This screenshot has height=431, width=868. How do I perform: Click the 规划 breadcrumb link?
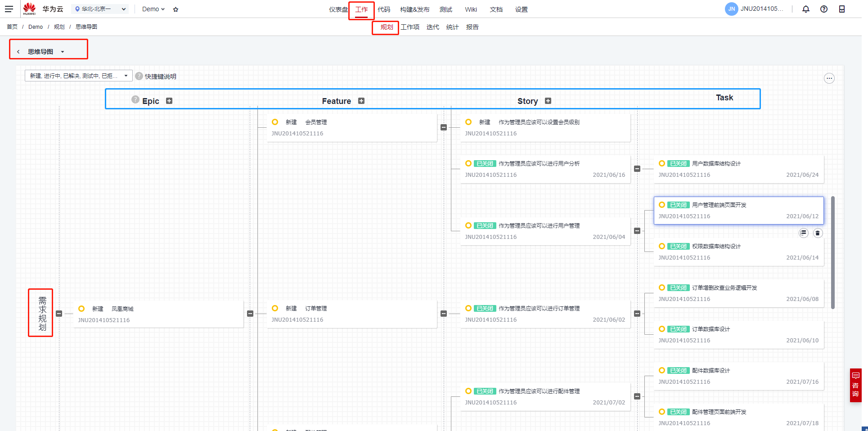(59, 27)
